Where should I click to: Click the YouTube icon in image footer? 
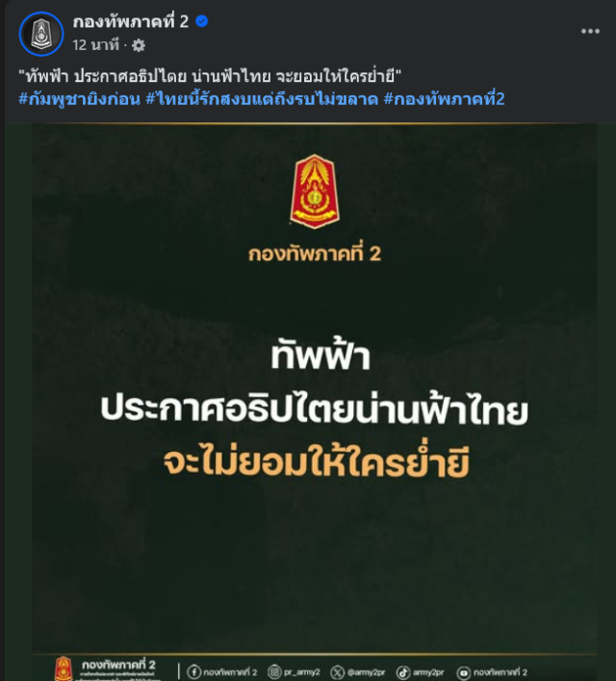coord(463,672)
